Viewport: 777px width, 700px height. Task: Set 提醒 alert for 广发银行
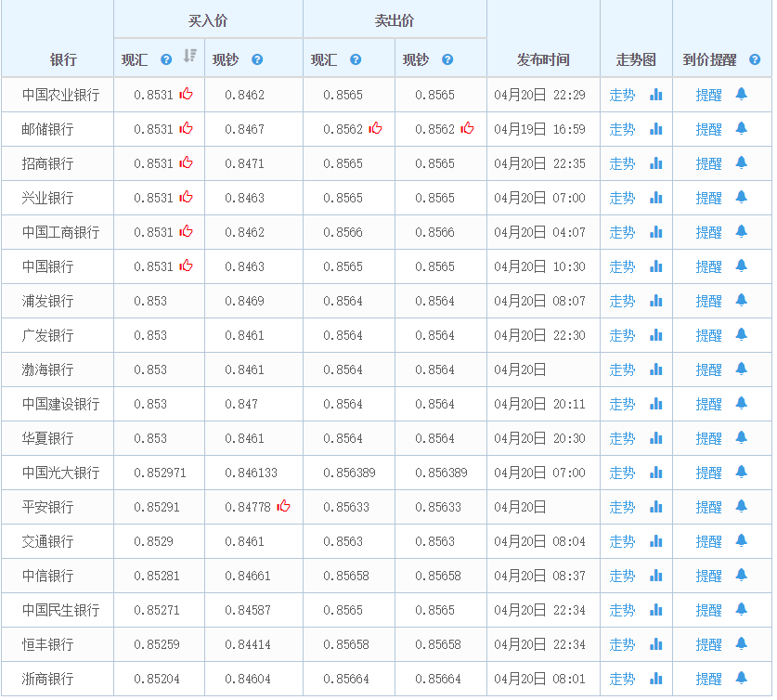click(x=708, y=335)
